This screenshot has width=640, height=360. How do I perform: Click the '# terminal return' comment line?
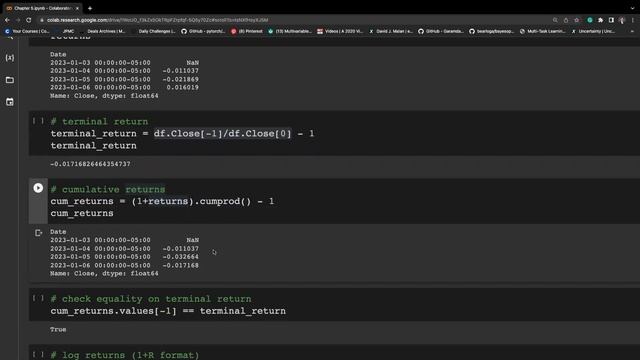pos(99,122)
